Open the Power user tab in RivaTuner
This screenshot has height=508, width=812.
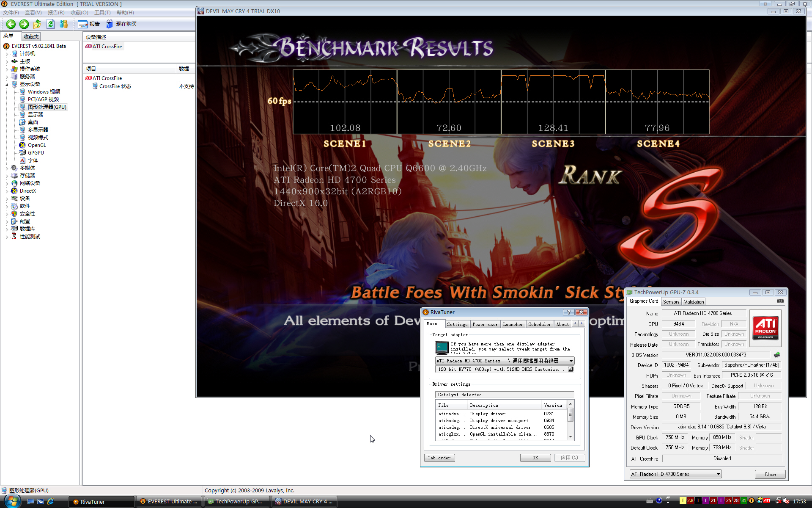tap(485, 324)
